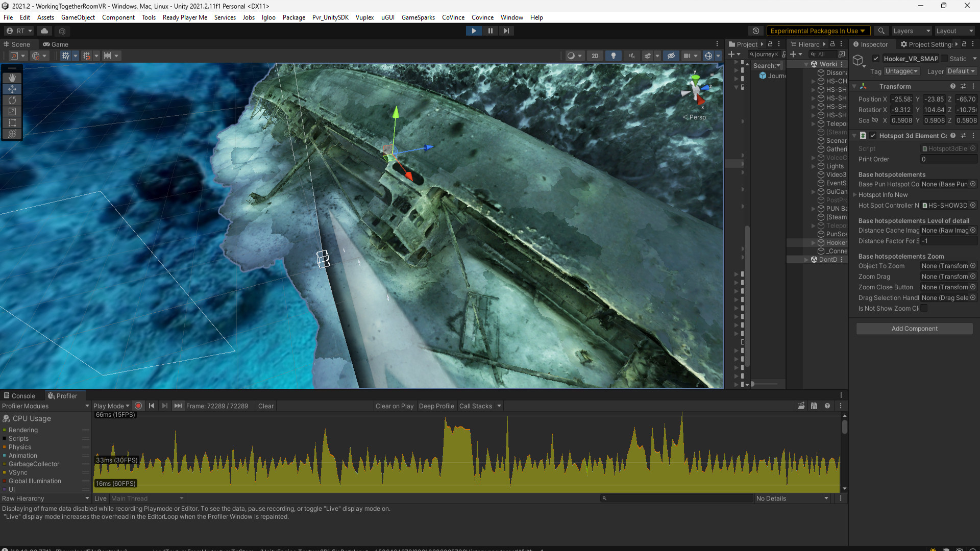Click the Live display mode button

click(x=100, y=498)
